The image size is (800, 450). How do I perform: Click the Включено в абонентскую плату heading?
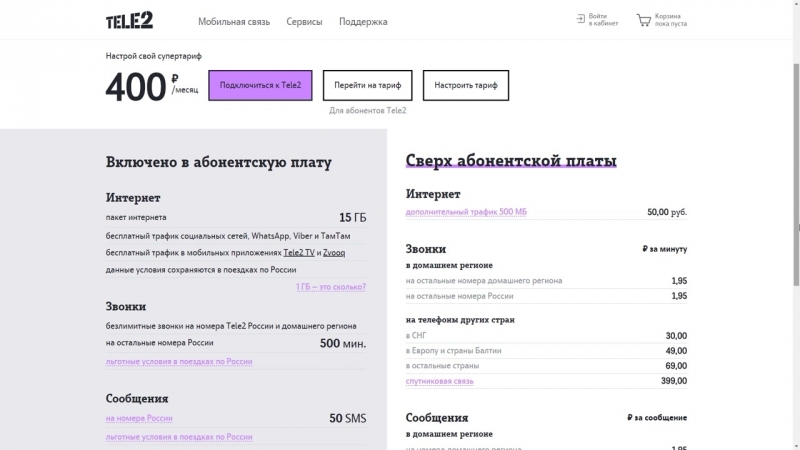pos(218,162)
